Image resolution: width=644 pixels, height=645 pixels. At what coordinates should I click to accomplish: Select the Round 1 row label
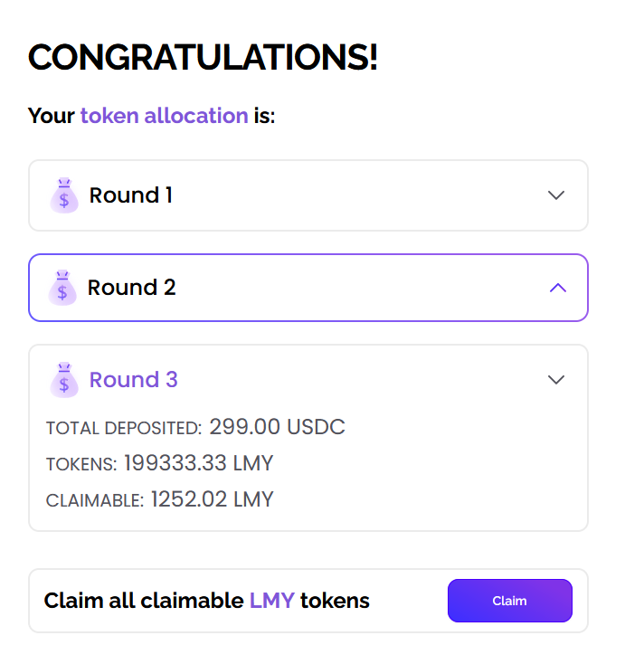130,195
